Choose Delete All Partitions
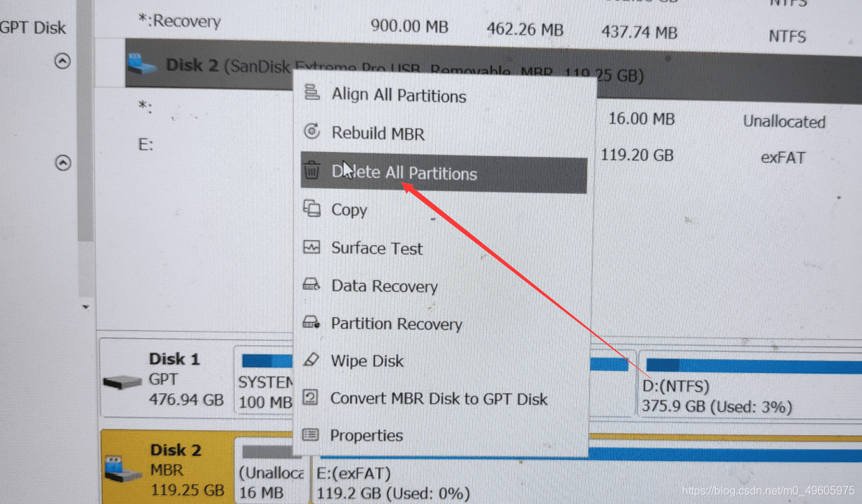The width and height of the screenshot is (862, 504). pyautogui.click(x=444, y=173)
